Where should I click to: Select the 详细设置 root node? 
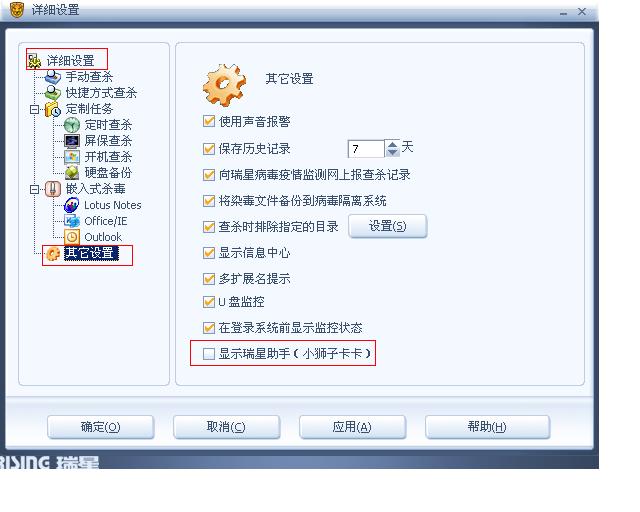click(70, 60)
